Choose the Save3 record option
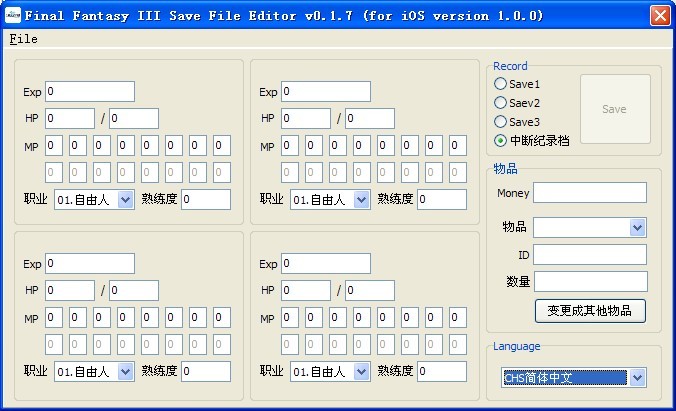This screenshot has width=676, height=411. 501,122
